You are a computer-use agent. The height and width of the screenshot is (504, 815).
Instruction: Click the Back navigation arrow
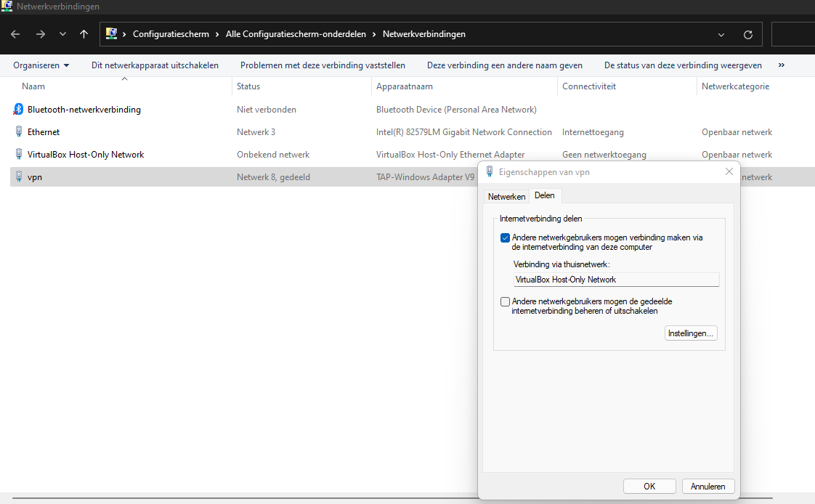click(15, 34)
